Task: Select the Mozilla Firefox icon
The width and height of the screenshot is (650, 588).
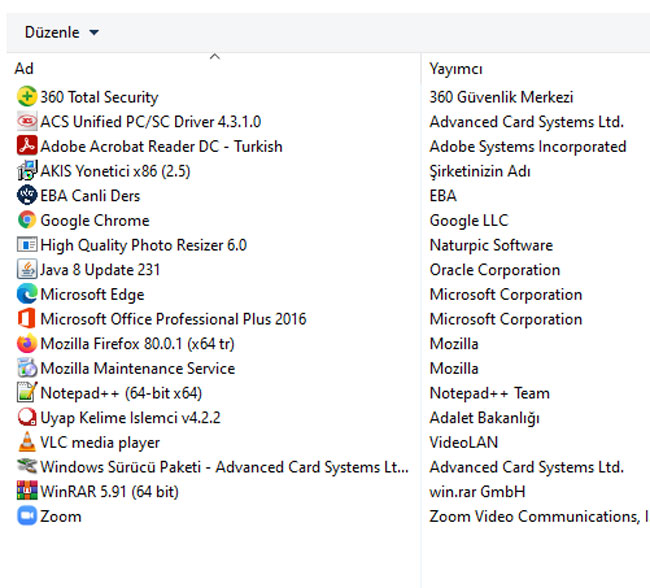Action: [x=27, y=343]
